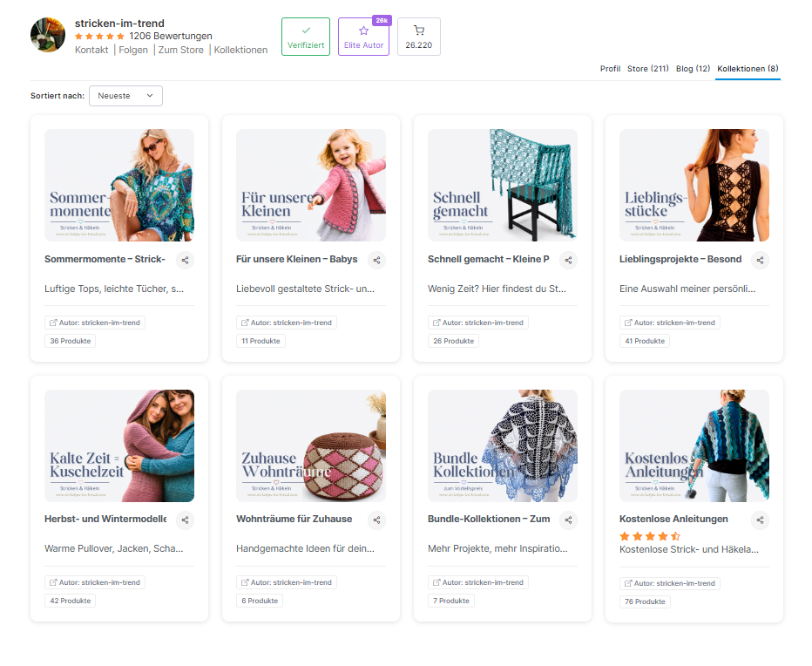Share the Sommermomente collection

[x=185, y=260]
